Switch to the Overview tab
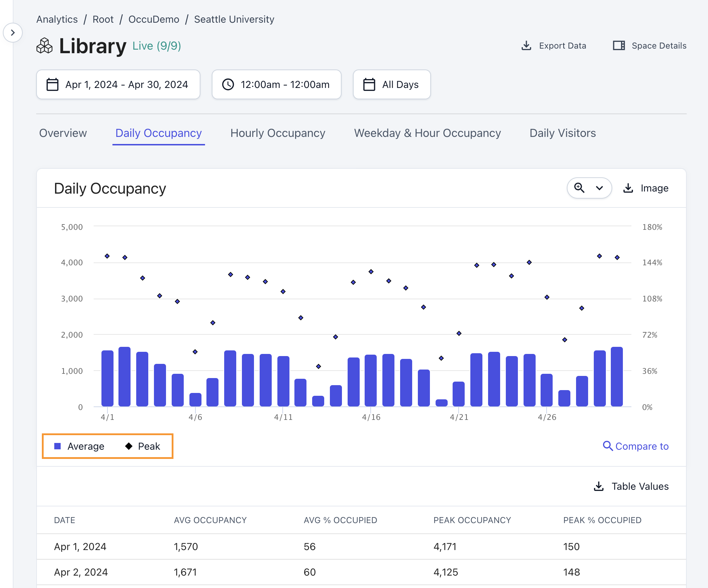This screenshot has width=708, height=588. coord(63,133)
